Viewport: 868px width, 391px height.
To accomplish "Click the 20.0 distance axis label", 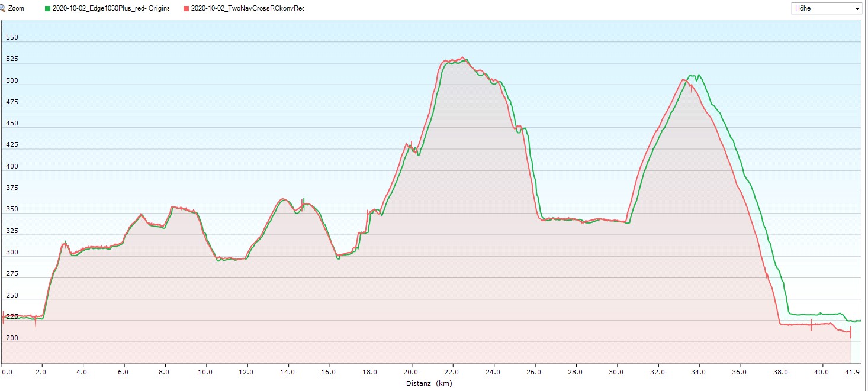I will [411, 372].
